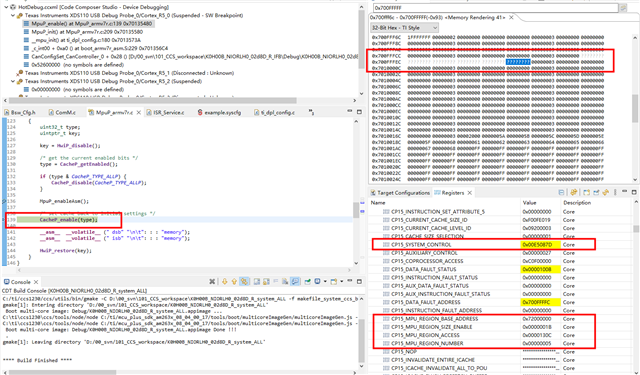Image resolution: width=640 pixels, height=375 pixels.
Task: Click the Name column header in Registers
Action: pyautogui.click(x=378, y=202)
